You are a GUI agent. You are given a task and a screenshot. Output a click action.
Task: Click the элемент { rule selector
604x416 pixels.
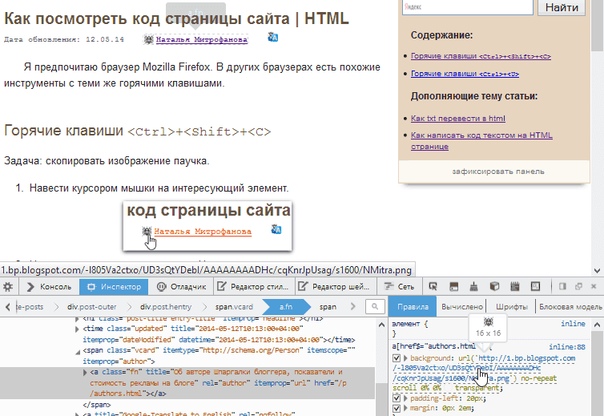point(410,324)
